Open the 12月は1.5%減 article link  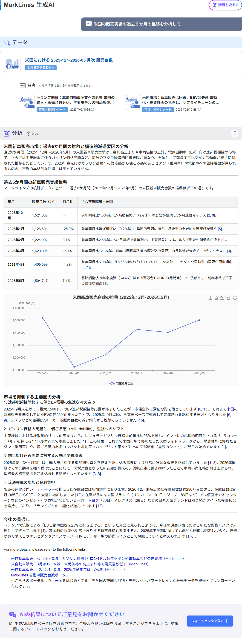pyautogui.click(x=68, y=570)
